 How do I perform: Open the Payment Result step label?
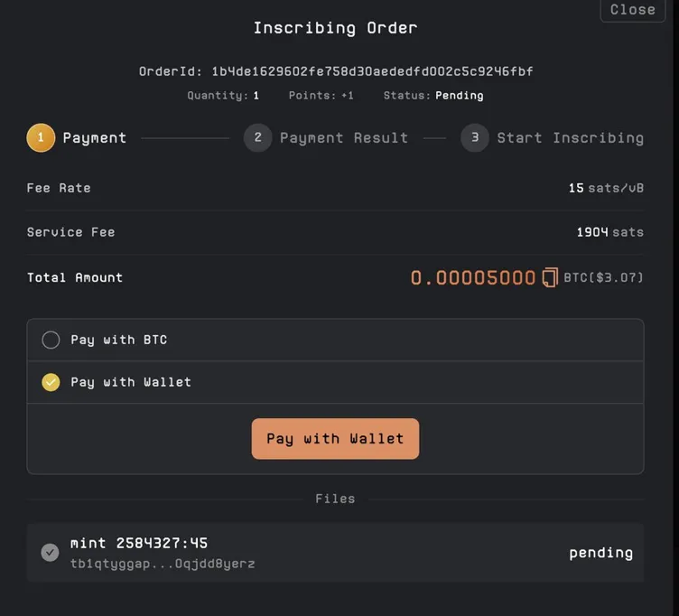pos(343,138)
